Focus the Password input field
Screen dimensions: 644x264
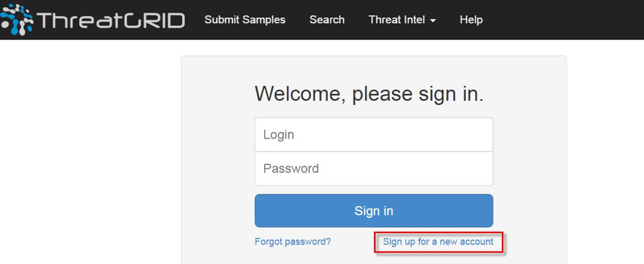point(374,169)
